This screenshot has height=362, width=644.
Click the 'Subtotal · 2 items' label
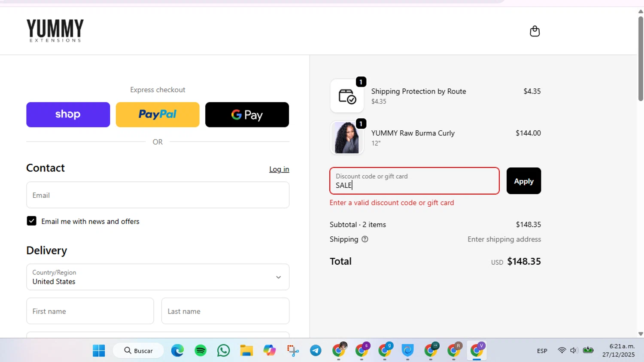(x=358, y=224)
